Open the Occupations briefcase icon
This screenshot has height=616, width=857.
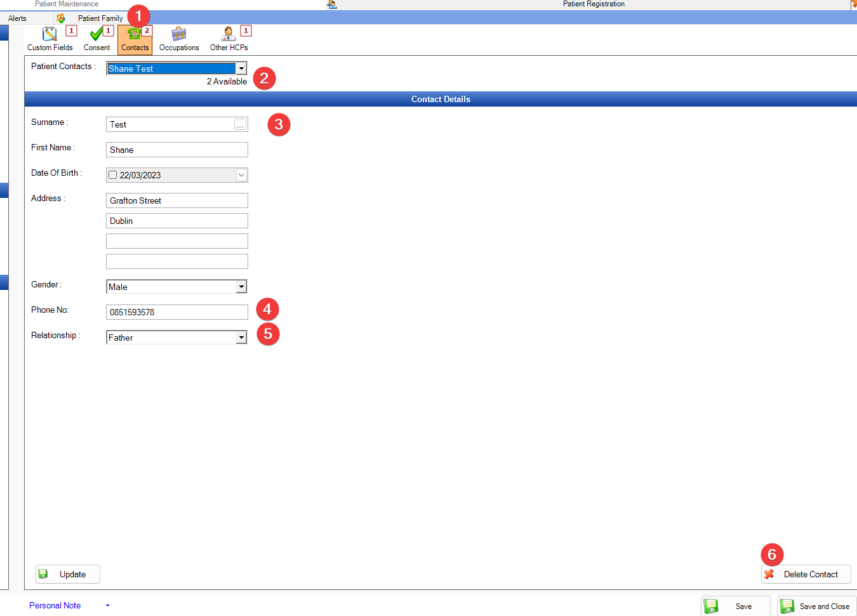pos(179,34)
